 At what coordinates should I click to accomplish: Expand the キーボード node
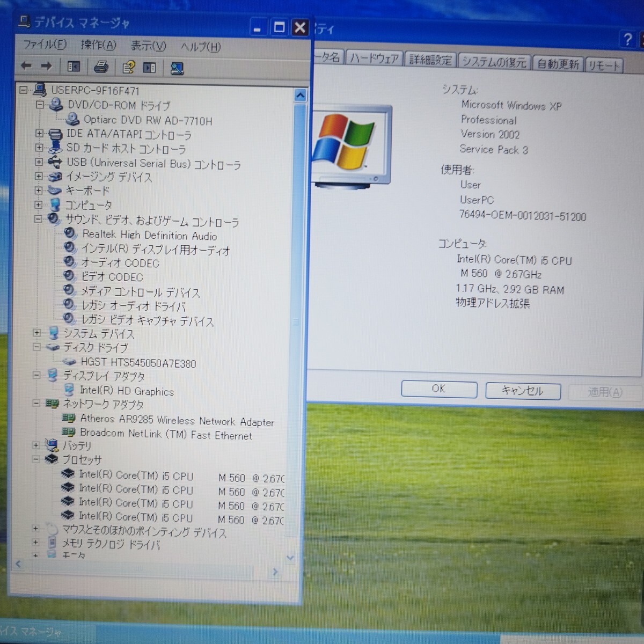[x=38, y=190]
